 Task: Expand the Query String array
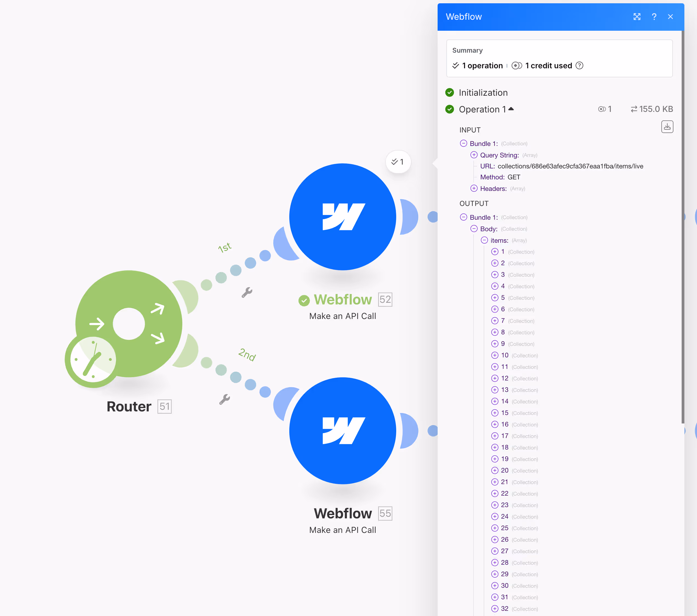pos(474,155)
